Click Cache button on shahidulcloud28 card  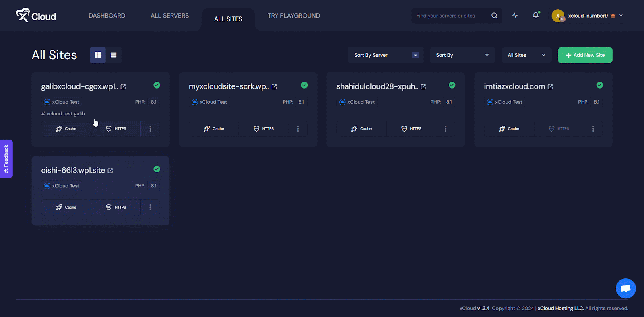[361, 129]
